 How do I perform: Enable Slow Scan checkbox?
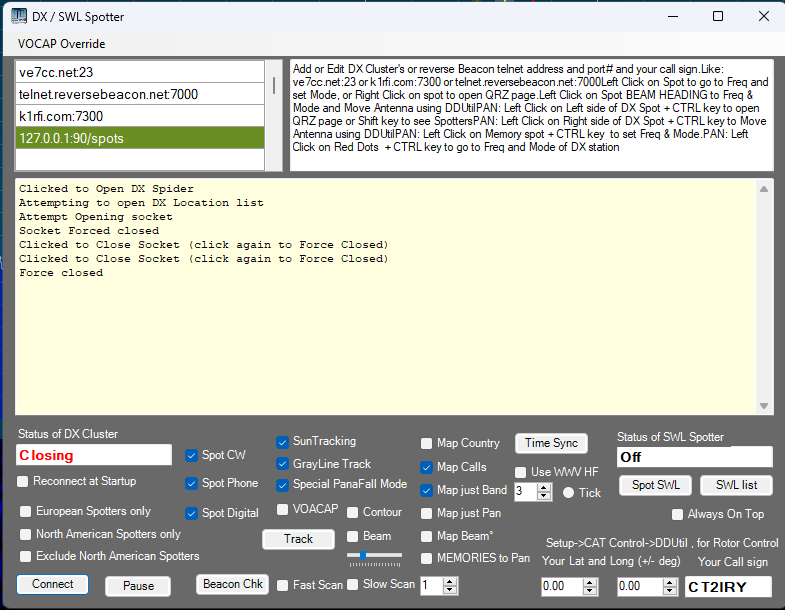352,585
